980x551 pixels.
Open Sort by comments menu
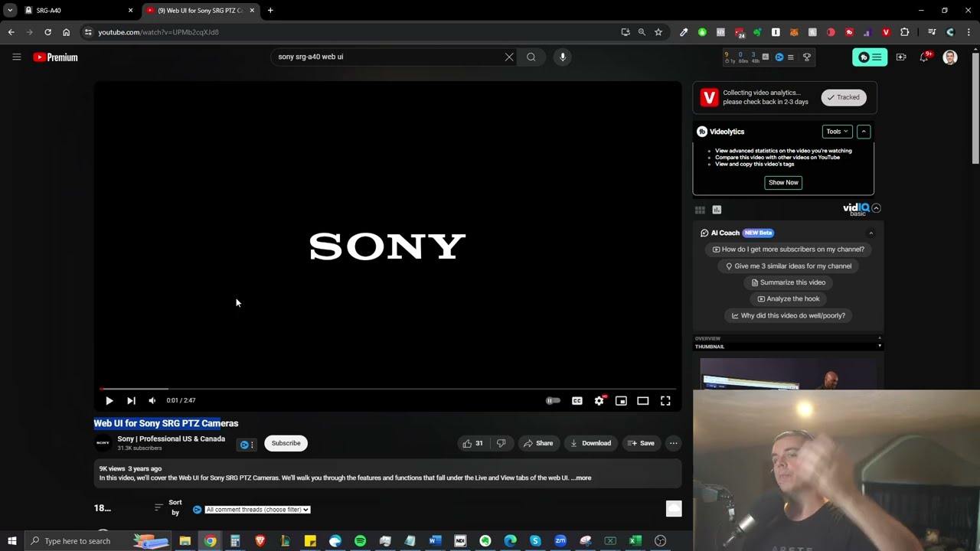point(168,507)
